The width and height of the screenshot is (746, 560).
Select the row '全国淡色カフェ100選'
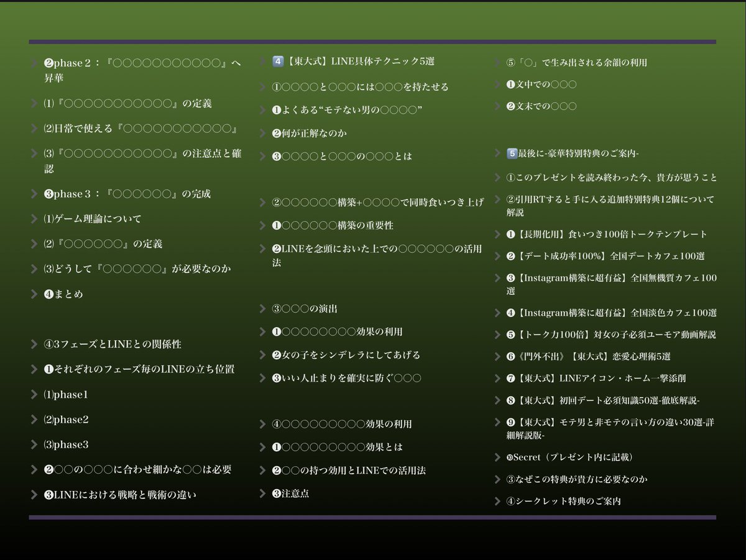click(611, 313)
